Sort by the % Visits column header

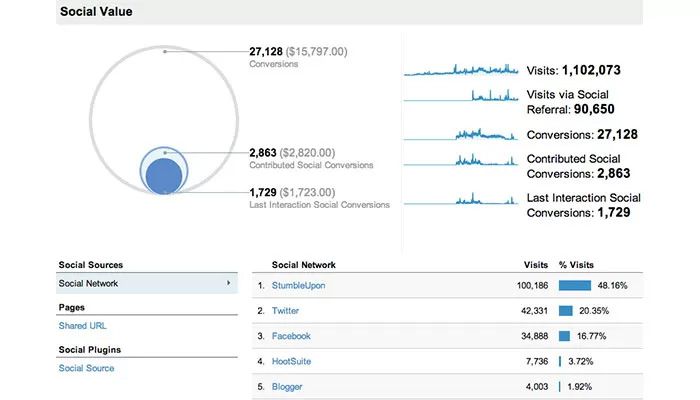click(x=578, y=265)
